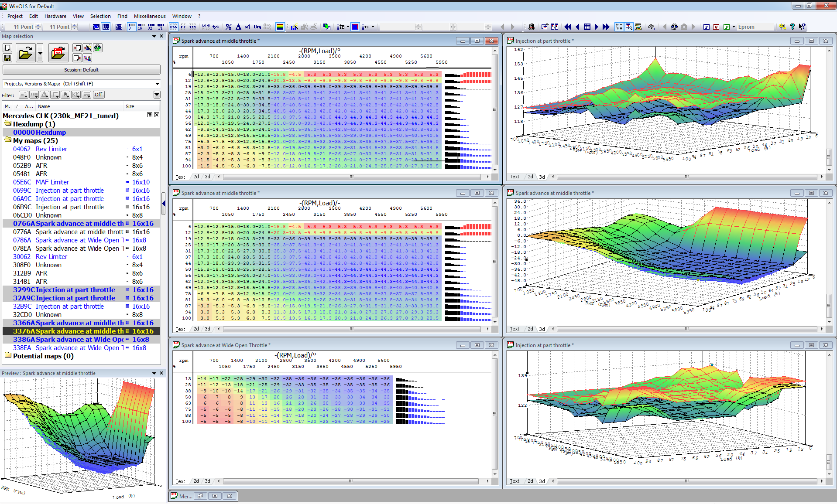Click horizontal scrollbar of Wide Open Throttle table

point(351,481)
